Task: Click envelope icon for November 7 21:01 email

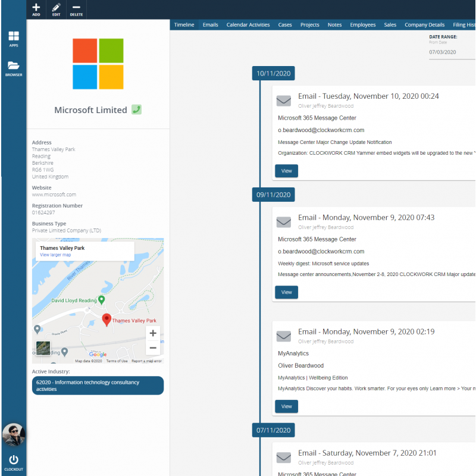Action: point(284,458)
